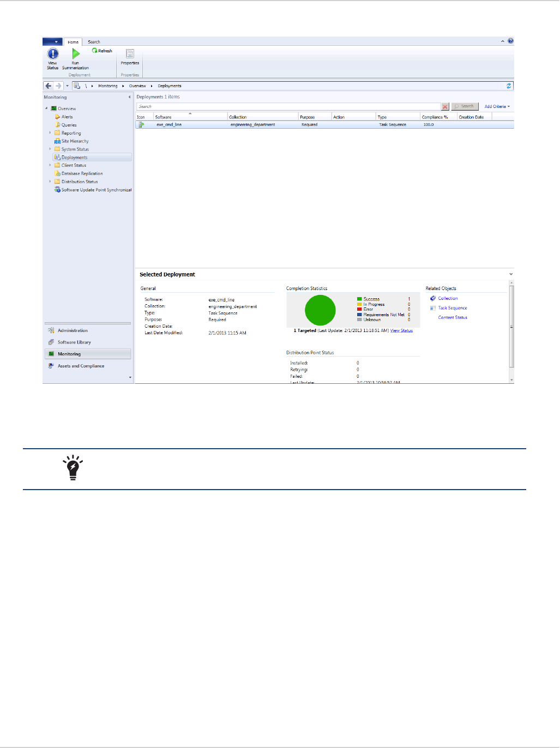Switch to the Home ribbon tab
Screen dimensions: 560x748
(73, 42)
